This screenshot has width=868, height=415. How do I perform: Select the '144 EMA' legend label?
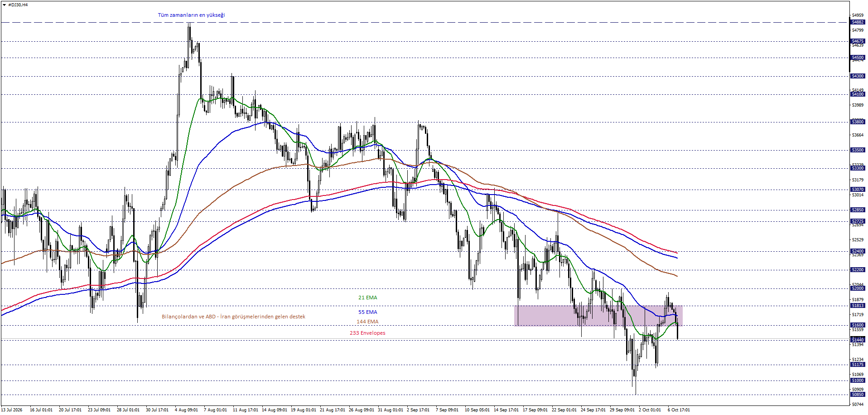(x=367, y=322)
